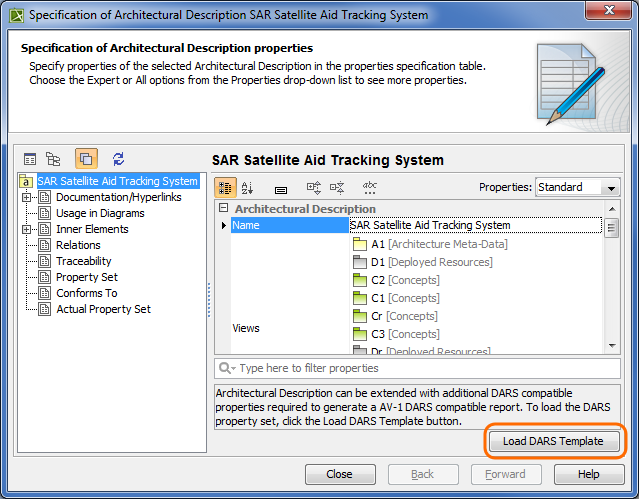Click Load DARS Template button

(554, 441)
